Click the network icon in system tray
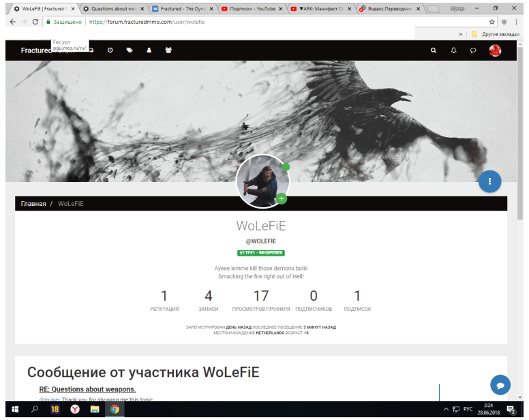 (x=456, y=409)
